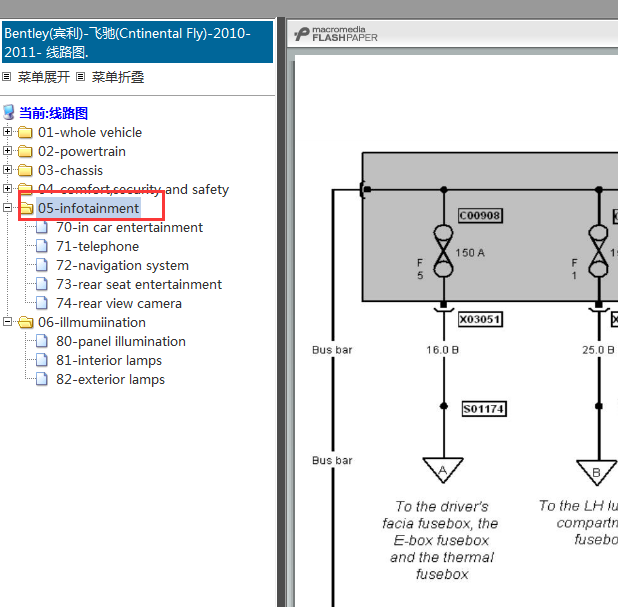Open 72-navigation system diagram
The width and height of the screenshot is (618, 607).
[x=122, y=265]
